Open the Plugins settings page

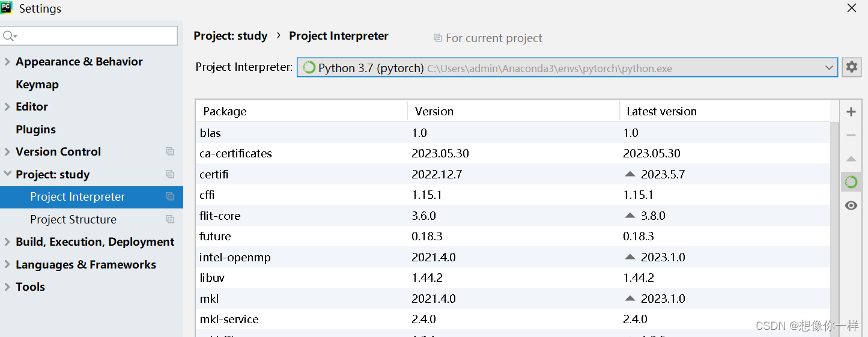[35, 130]
